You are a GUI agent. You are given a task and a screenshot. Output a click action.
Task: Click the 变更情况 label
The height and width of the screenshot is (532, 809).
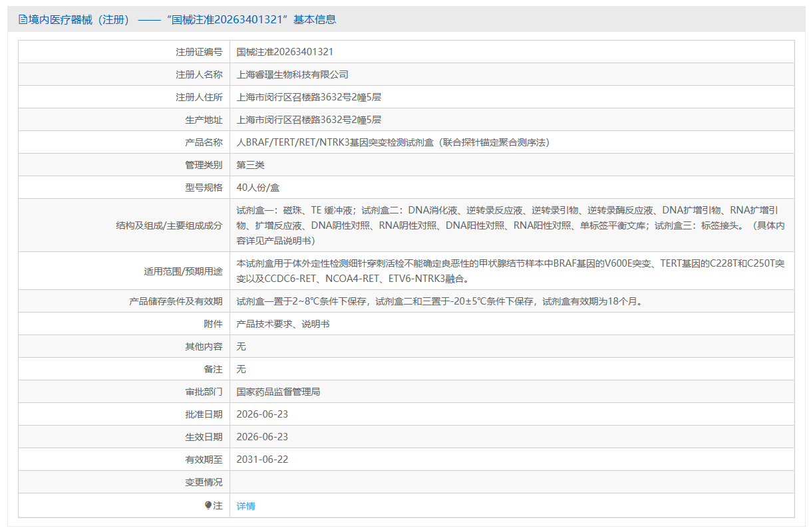(x=204, y=482)
